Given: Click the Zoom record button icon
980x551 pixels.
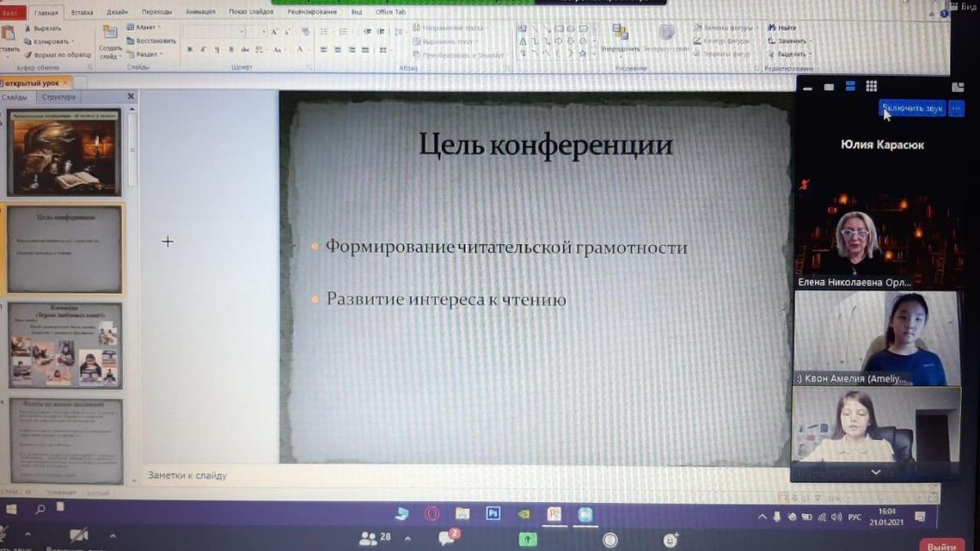Looking at the screenshot, I should (609, 540).
